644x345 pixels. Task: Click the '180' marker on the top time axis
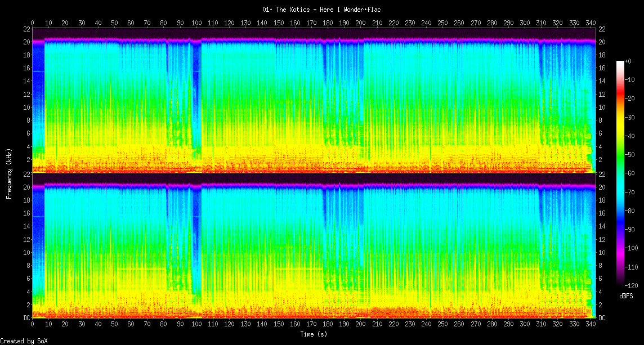coord(328,23)
